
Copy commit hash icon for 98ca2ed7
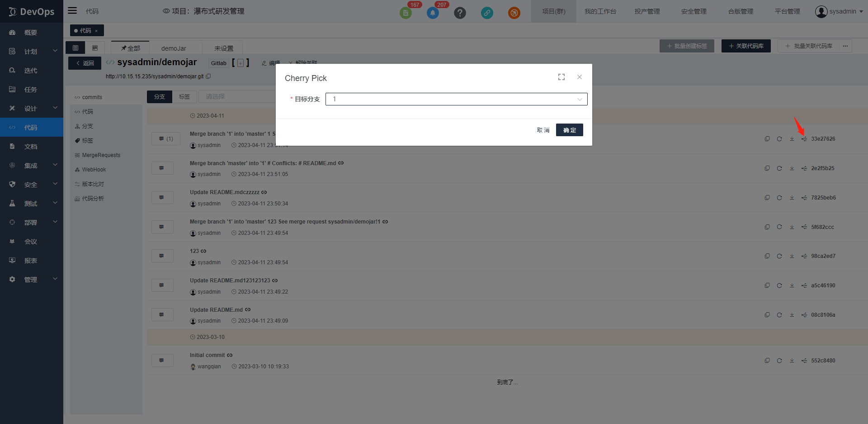(767, 256)
